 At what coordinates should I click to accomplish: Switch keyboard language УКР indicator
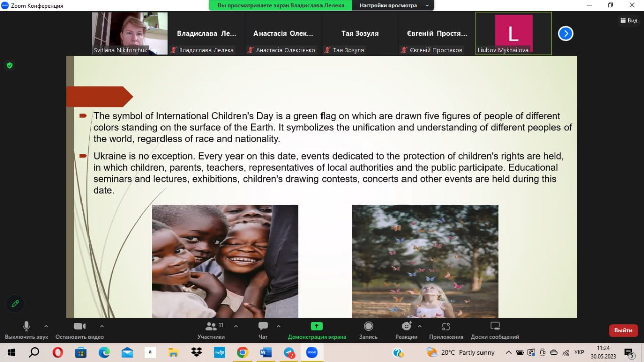[x=579, y=352]
